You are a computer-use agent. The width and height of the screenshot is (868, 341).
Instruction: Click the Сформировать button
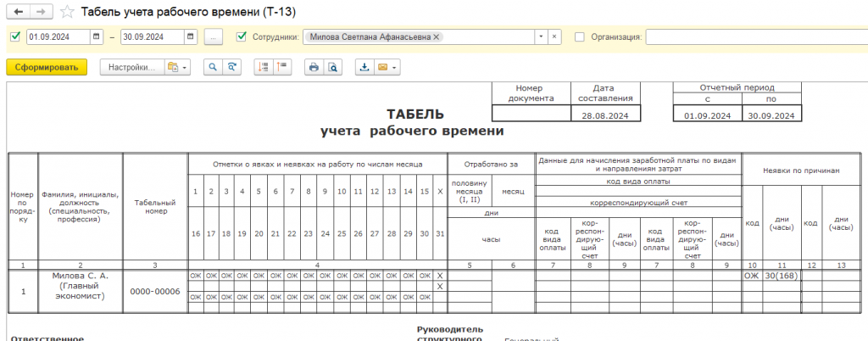click(47, 68)
